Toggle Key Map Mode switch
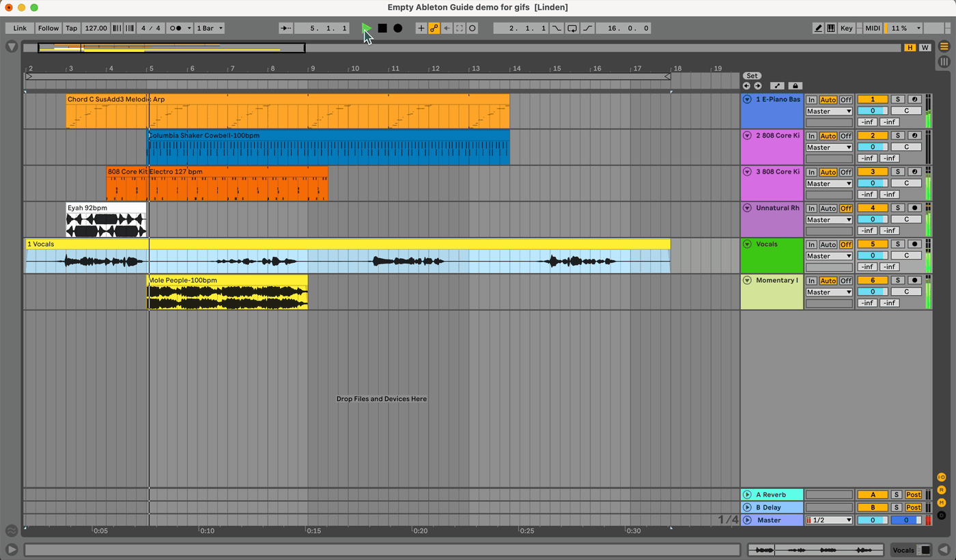Screen dimensions: 956x560 pyautogui.click(x=846, y=28)
